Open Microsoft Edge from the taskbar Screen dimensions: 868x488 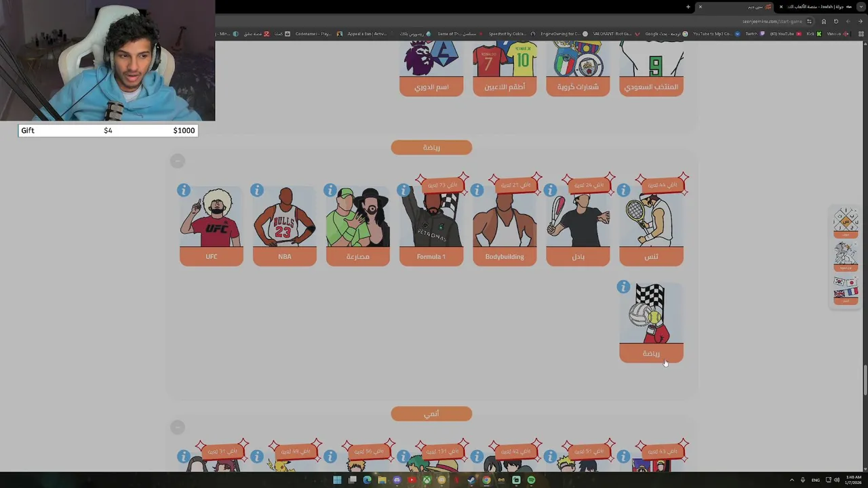coord(367,480)
